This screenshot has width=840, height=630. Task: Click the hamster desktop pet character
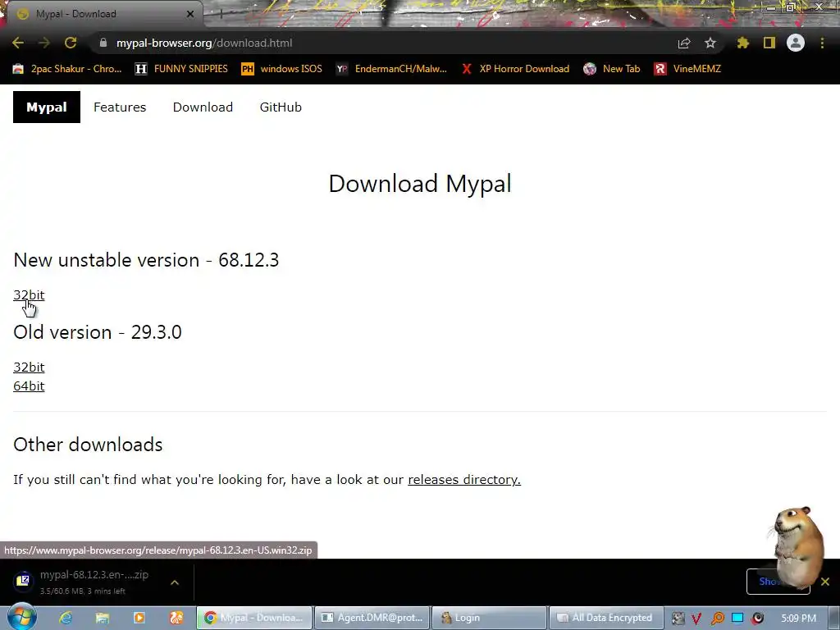pyautogui.click(x=797, y=546)
